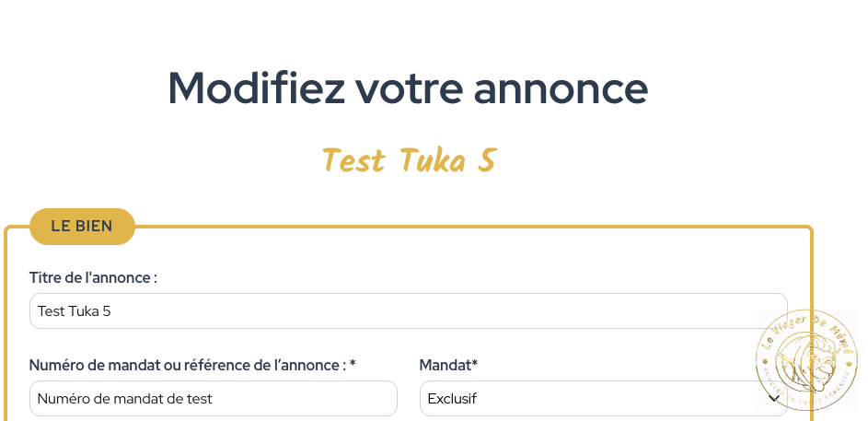Focus the Numéro de mandat input field
The width and height of the screenshot is (868, 421).
tap(214, 398)
